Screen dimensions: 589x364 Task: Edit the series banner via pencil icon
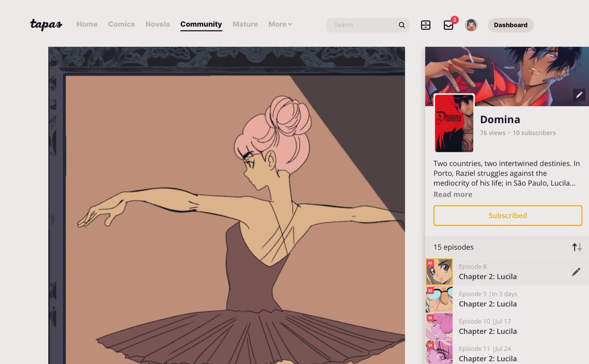579,95
